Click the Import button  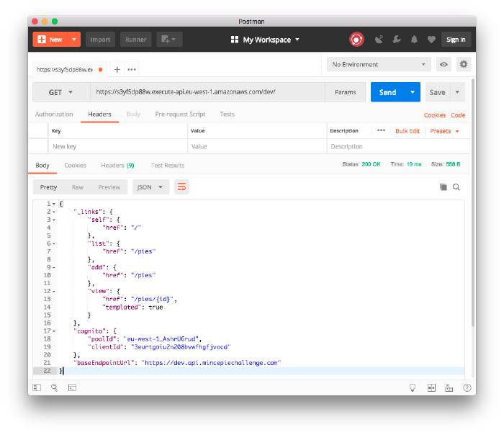pyautogui.click(x=100, y=39)
